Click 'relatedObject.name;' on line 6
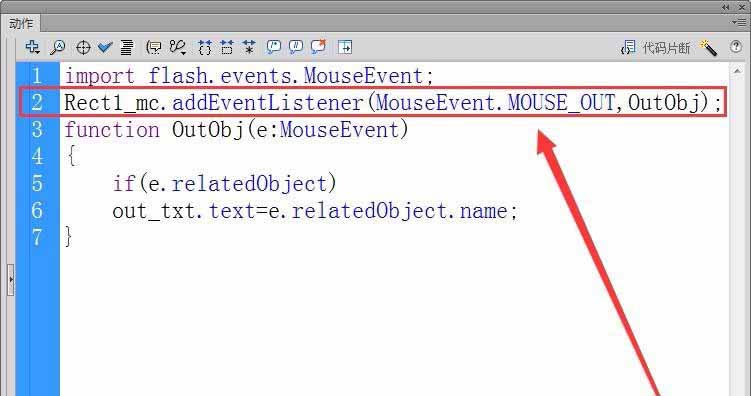The image size is (751, 396). click(405, 212)
